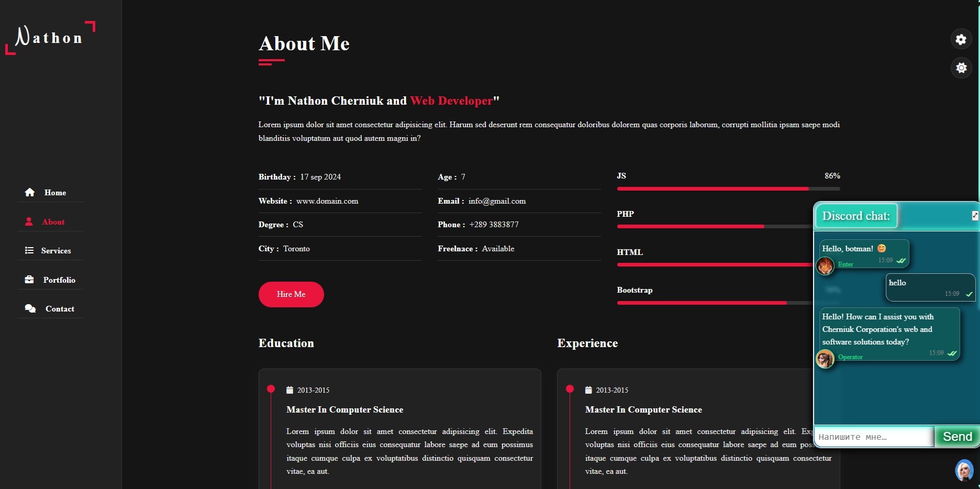Open the www.domain.com website link
The height and width of the screenshot is (489, 980).
(327, 201)
